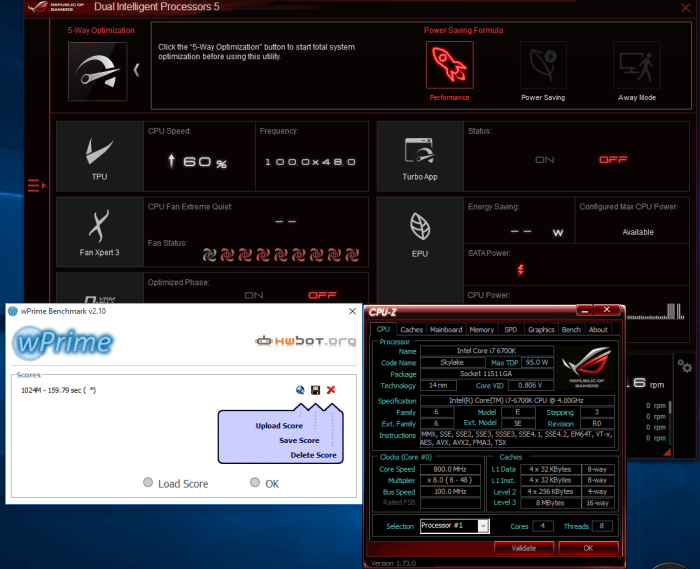Viewport: 700px width, 569px height.
Task: Open the Turbo App panel
Action: point(420,157)
